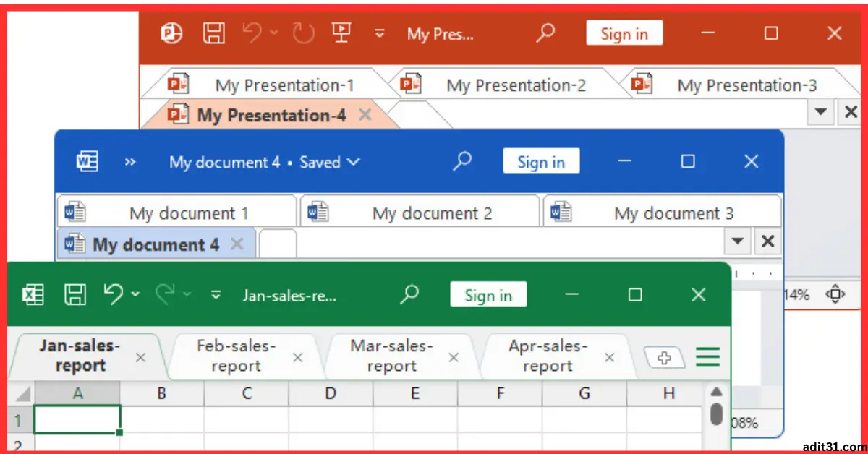Click the Excel vertical scrollbar up arrow
This screenshot has width=868, height=454.
click(716, 392)
